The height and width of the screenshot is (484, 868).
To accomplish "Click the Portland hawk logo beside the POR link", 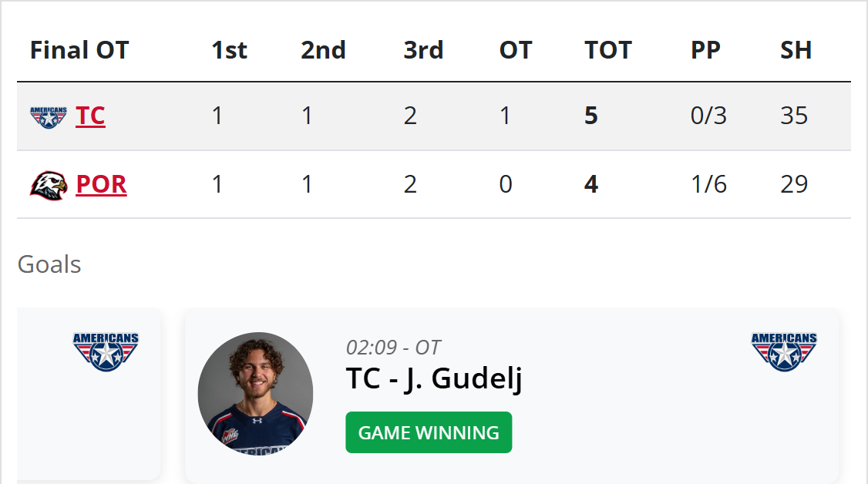I will point(49,185).
